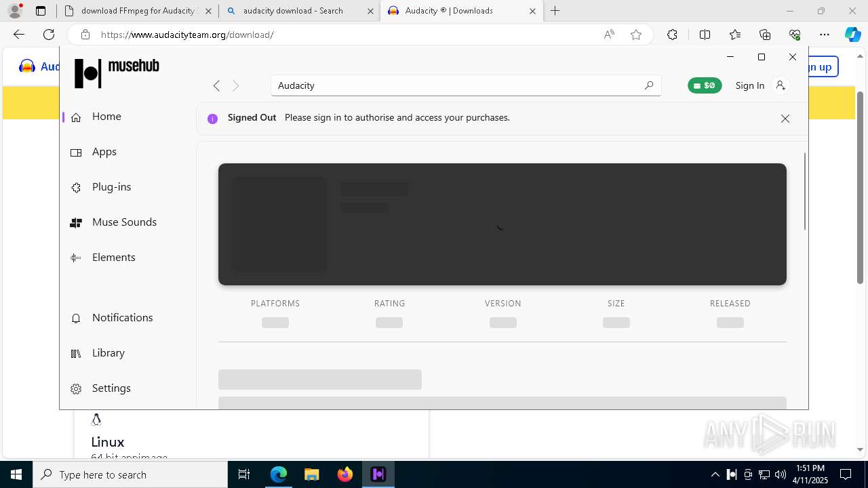
Task: Open Edge Settings and more menu
Action: pos(825,35)
